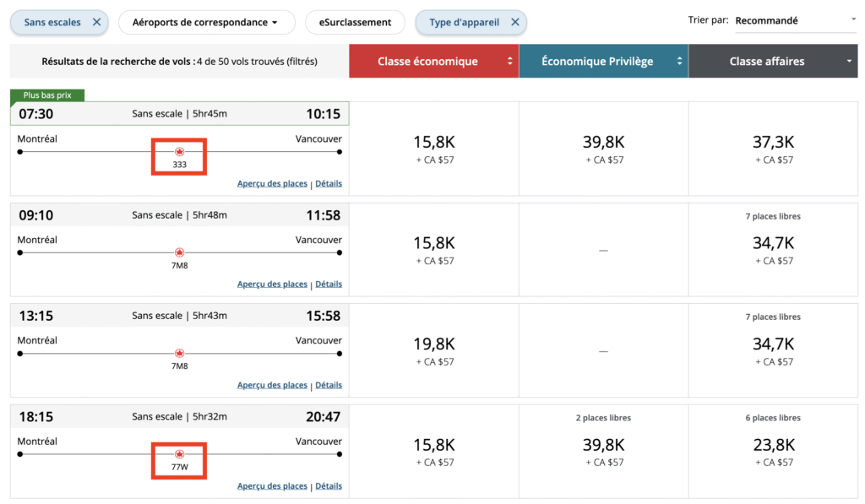Sort by the Économique Privilège column header

pyautogui.click(x=603, y=61)
